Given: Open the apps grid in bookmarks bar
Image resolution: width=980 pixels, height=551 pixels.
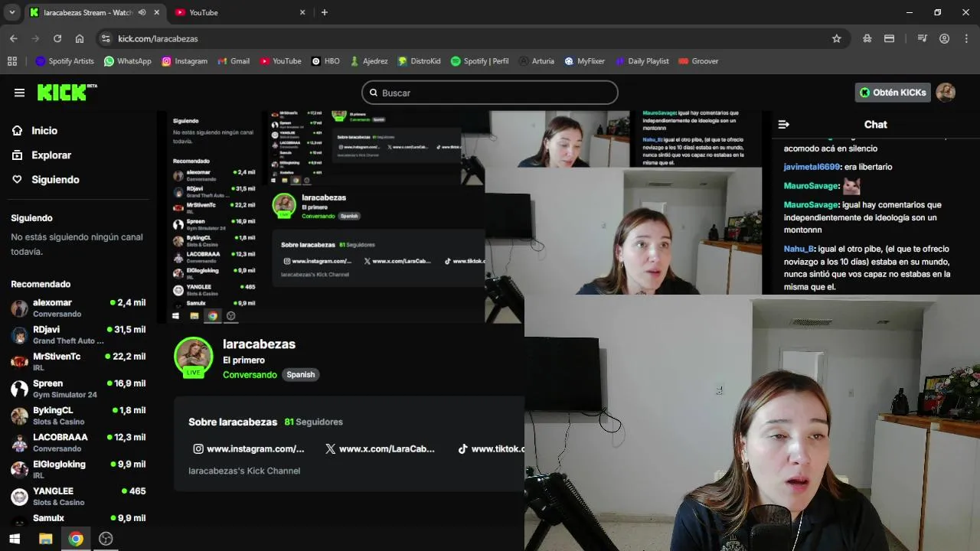Looking at the screenshot, I should coord(12,61).
